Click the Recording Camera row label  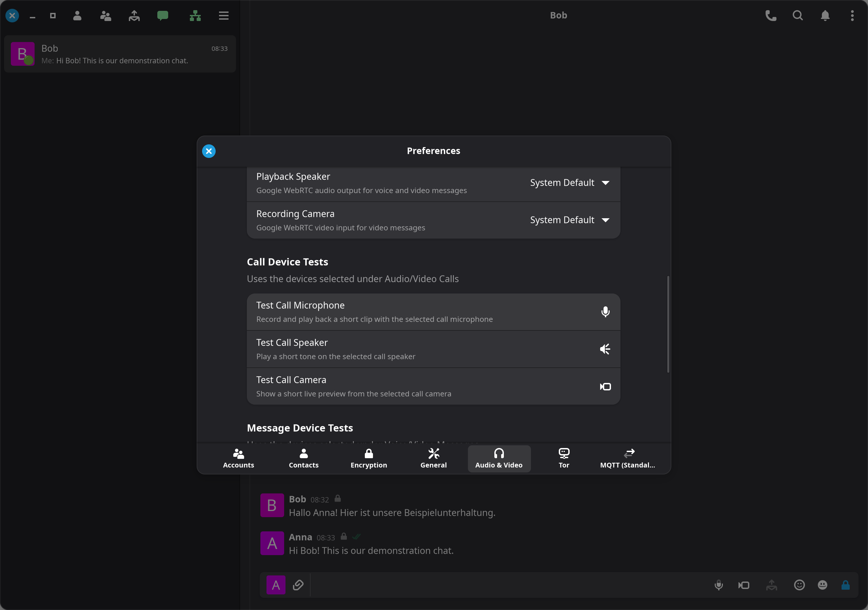pyautogui.click(x=295, y=214)
